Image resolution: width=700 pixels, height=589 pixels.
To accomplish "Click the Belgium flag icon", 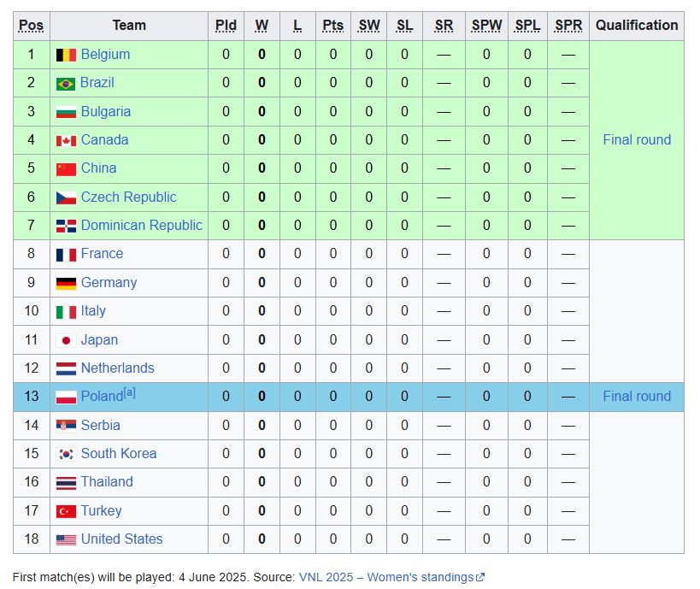I will click(x=66, y=55).
